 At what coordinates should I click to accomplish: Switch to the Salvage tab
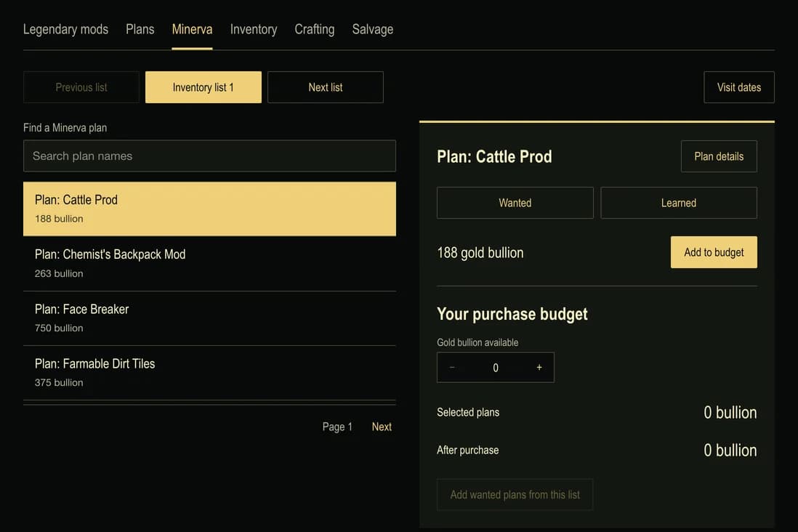coord(373,30)
